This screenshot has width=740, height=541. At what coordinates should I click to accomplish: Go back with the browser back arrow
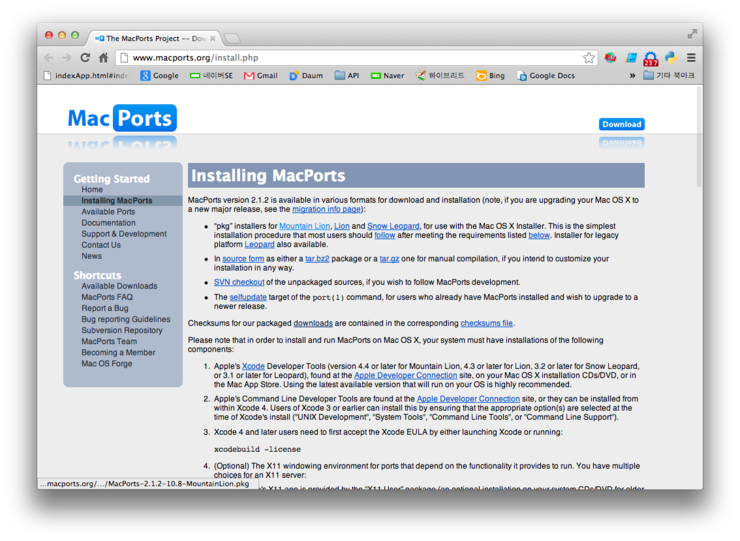[x=49, y=58]
